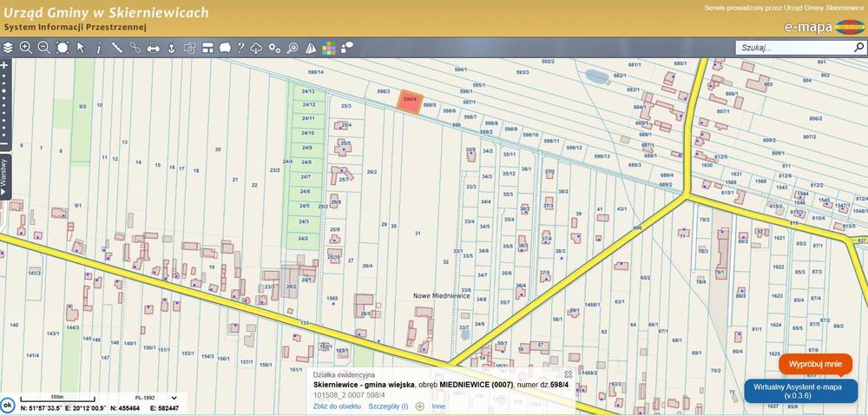Click parcel label 1621 on map

(779, 238)
